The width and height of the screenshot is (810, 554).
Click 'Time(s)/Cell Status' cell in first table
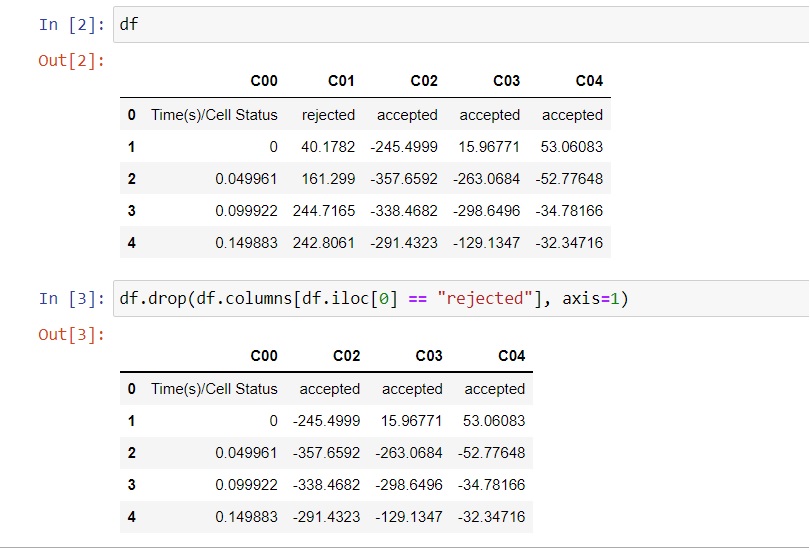(x=214, y=115)
